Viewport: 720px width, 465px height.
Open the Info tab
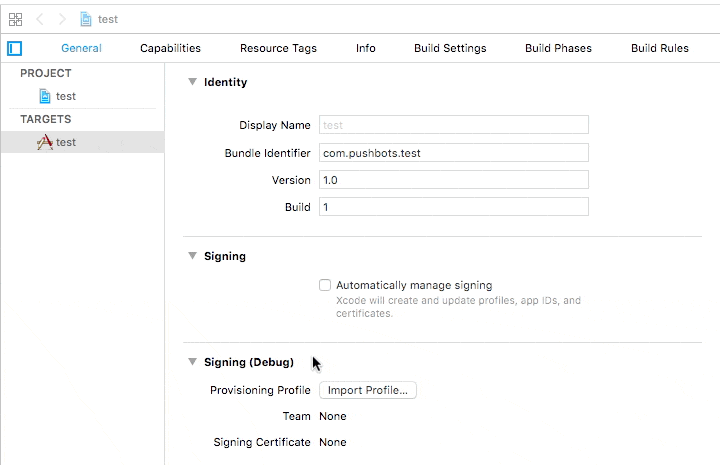pyautogui.click(x=366, y=48)
